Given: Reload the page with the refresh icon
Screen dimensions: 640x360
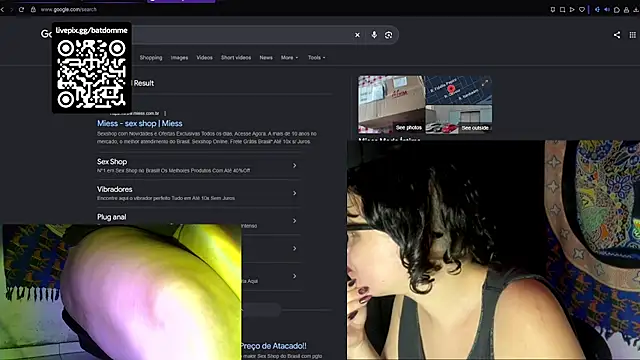Looking at the screenshot, I should click(x=21, y=9).
